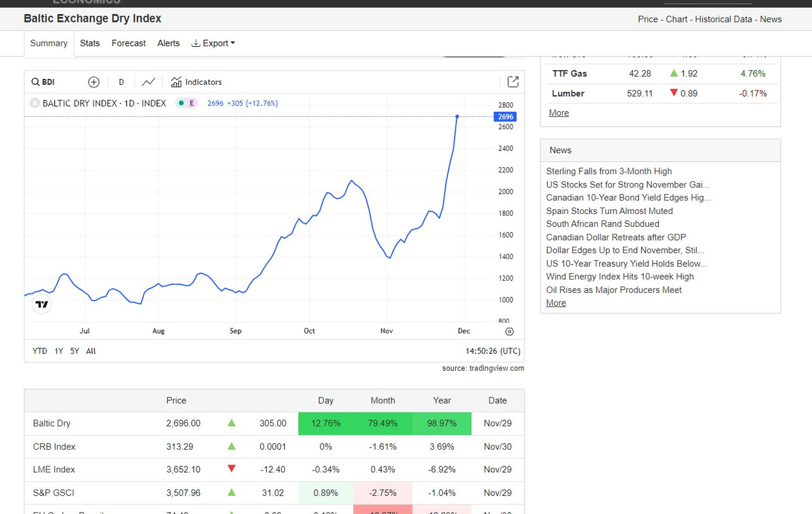Open Baltic Dry row in table
812x514 pixels.
pyautogui.click(x=51, y=423)
